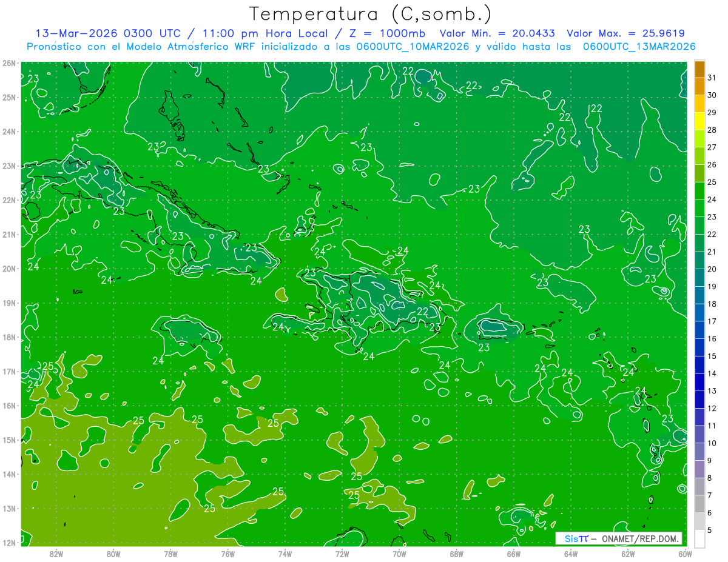Click the 'Valor Min. = 20.0433' text
The width and height of the screenshot is (728, 562).
point(497,33)
